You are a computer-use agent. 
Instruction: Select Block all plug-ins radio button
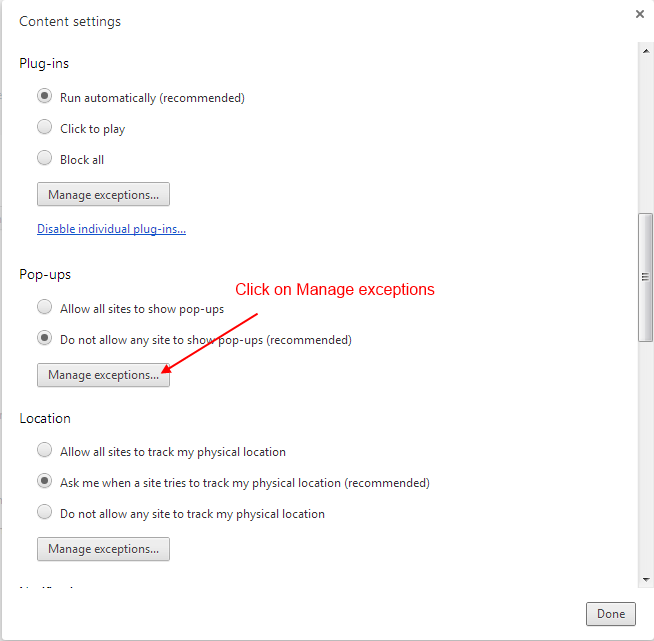pos(44,158)
